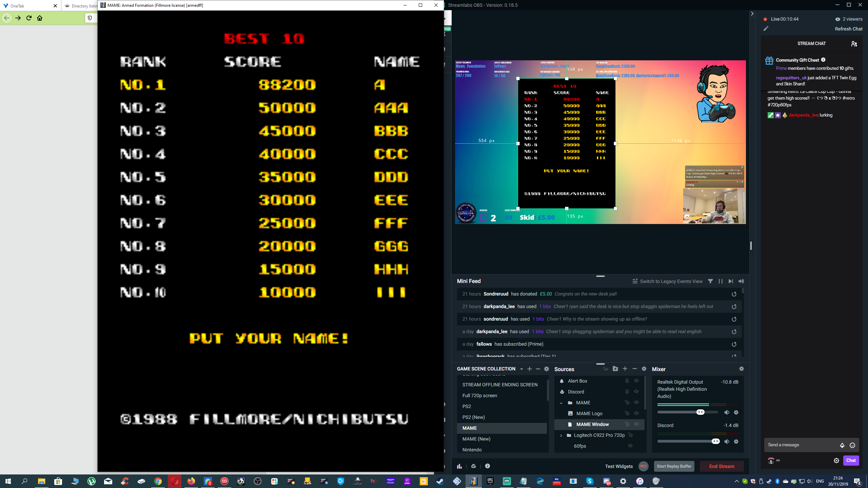
Task: Mute alert sounds in Mini Feed
Action: click(x=741, y=281)
